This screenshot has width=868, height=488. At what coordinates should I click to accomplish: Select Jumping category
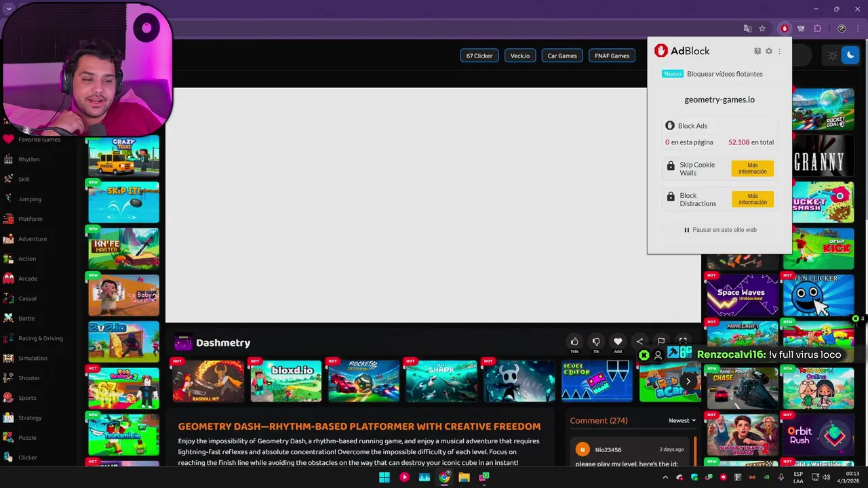pos(30,199)
